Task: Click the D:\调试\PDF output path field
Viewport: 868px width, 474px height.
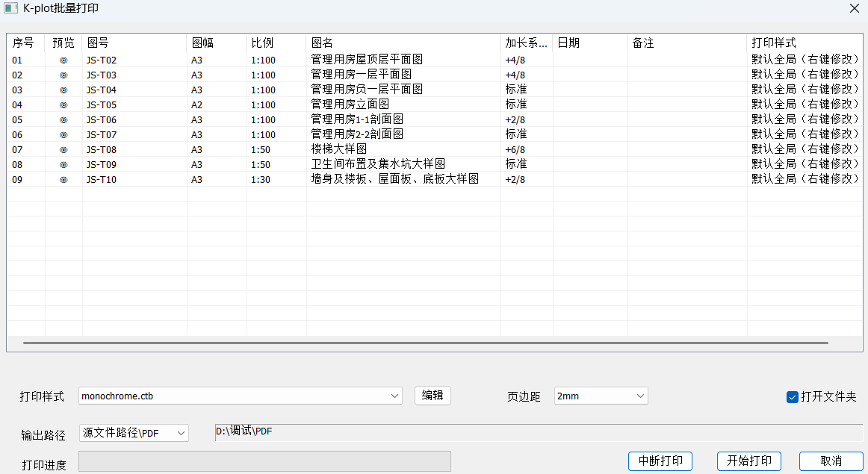Action: coord(539,432)
